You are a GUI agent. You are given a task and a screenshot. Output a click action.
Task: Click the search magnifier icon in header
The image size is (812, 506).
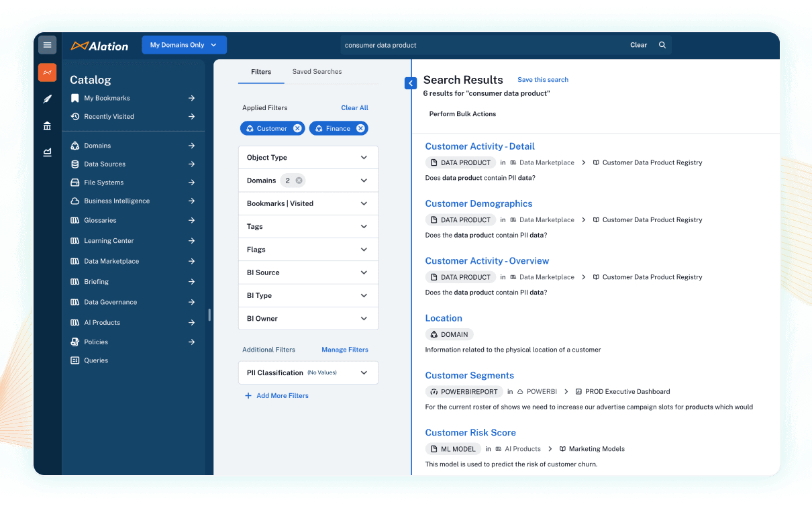[662, 45]
